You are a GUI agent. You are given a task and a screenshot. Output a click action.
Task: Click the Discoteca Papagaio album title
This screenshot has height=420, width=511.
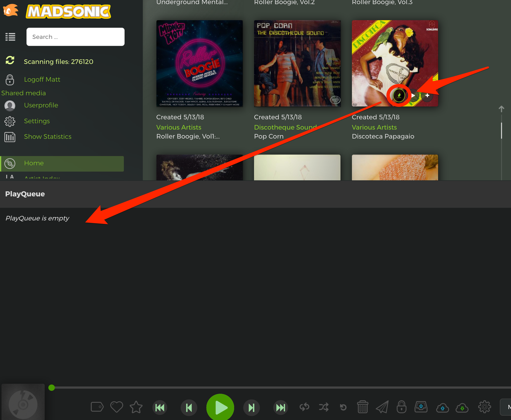coord(383,136)
